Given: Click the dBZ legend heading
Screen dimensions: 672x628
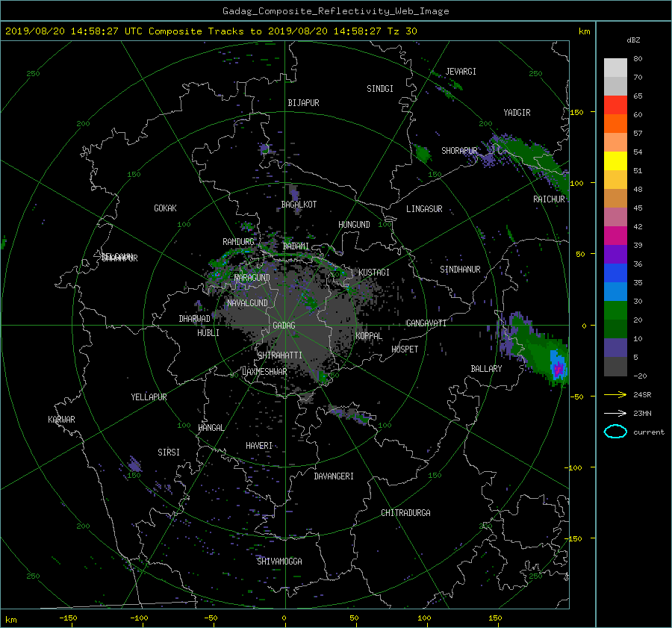Looking at the screenshot, I should [633, 40].
